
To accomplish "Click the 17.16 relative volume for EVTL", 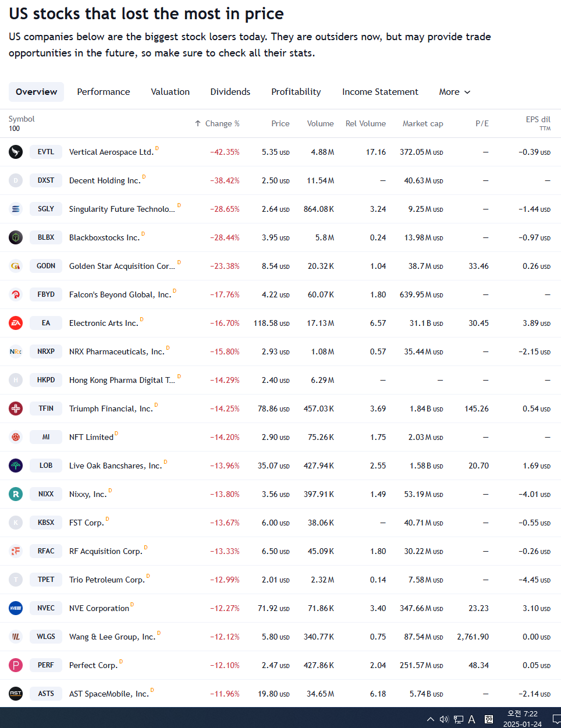I will [x=375, y=152].
